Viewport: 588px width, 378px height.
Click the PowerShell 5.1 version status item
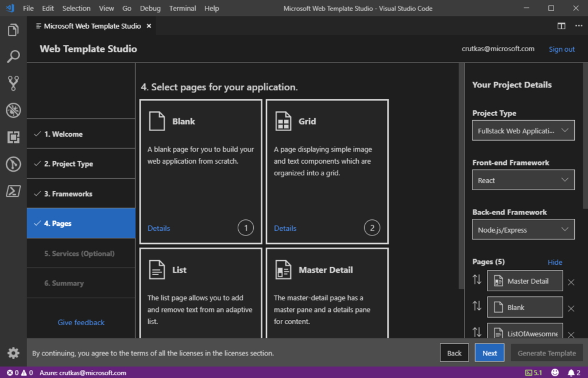(533, 372)
